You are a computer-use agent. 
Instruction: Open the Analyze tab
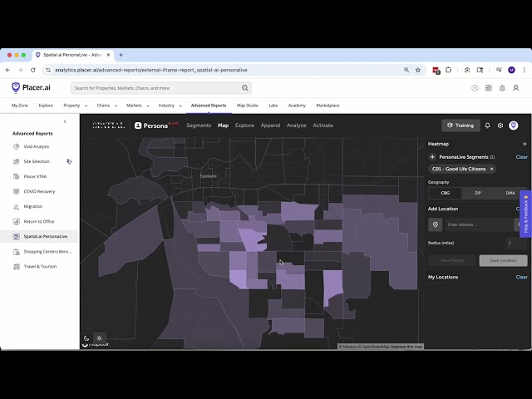tap(296, 126)
